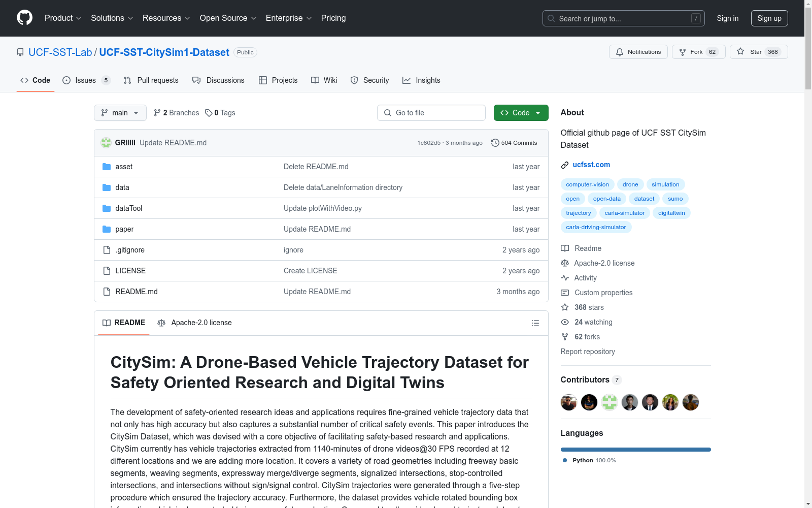Click the Branches icon with count
The height and width of the screenshot is (508, 812).
coord(157,113)
